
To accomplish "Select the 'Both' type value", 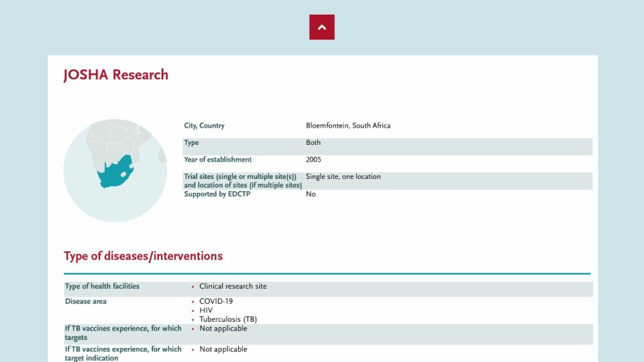I will [313, 142].
